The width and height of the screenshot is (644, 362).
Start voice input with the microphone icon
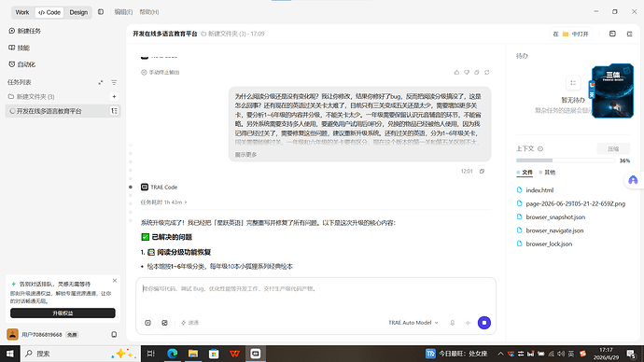point(452,323)
